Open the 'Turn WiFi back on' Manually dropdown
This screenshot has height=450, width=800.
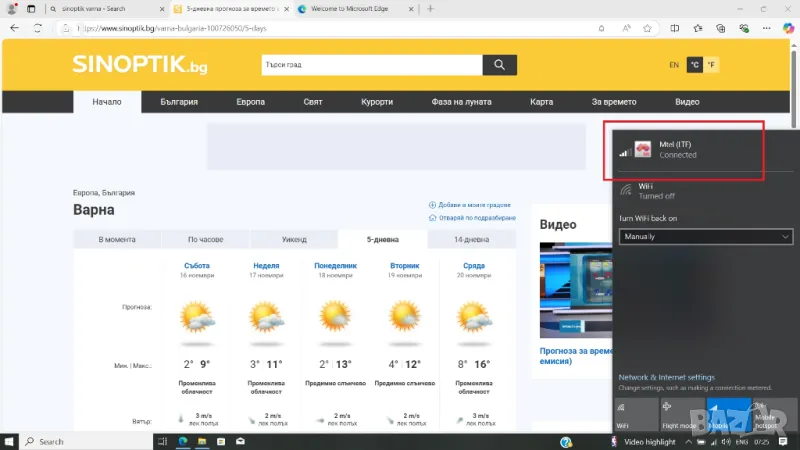click(705, 237)
